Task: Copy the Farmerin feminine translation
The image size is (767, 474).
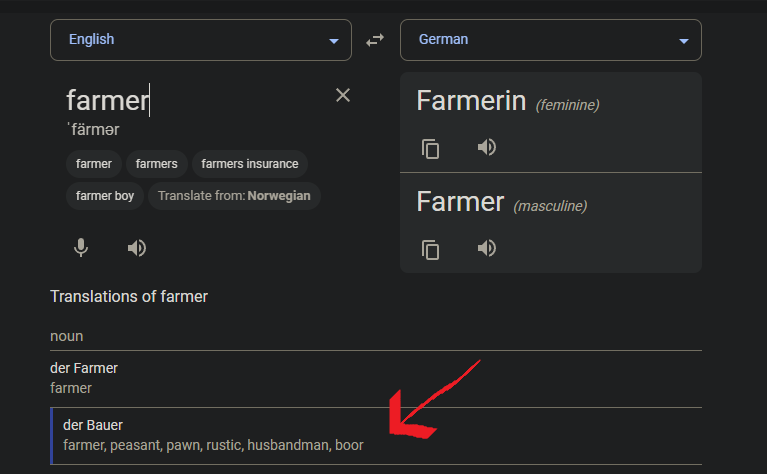Action: tap(430, 149)
